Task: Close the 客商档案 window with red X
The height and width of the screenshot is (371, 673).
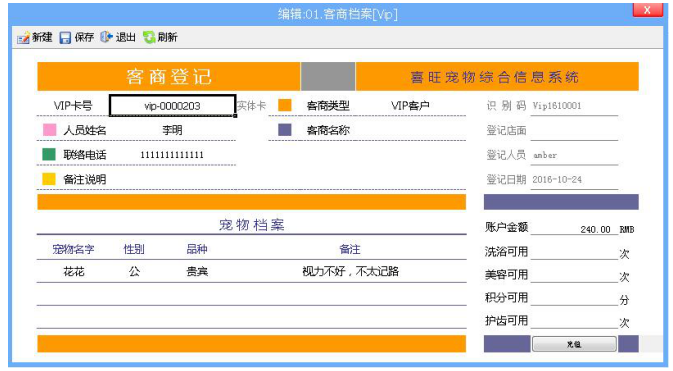Action: coord(647,9)
